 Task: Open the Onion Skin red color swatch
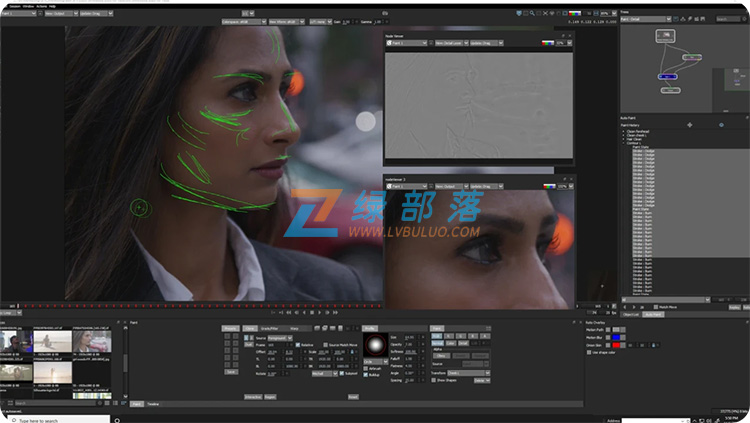pyautogui.click(x=616, y=345)
